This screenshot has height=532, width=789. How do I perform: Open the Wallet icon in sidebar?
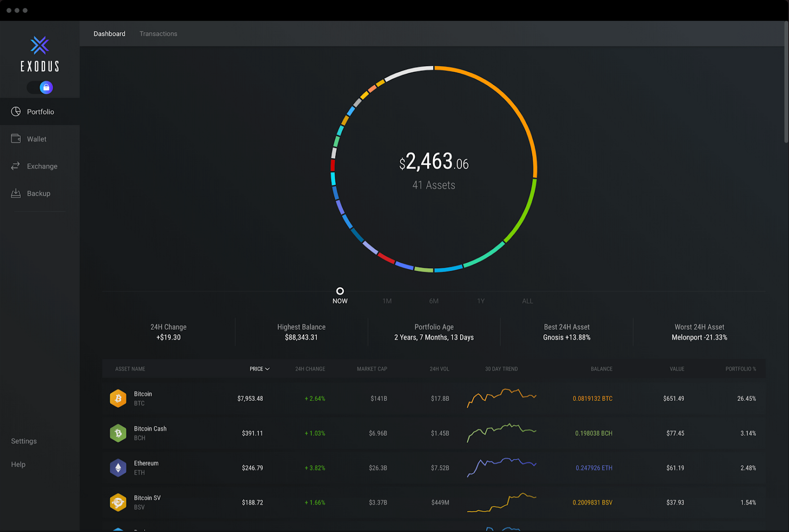click(16, 139)
